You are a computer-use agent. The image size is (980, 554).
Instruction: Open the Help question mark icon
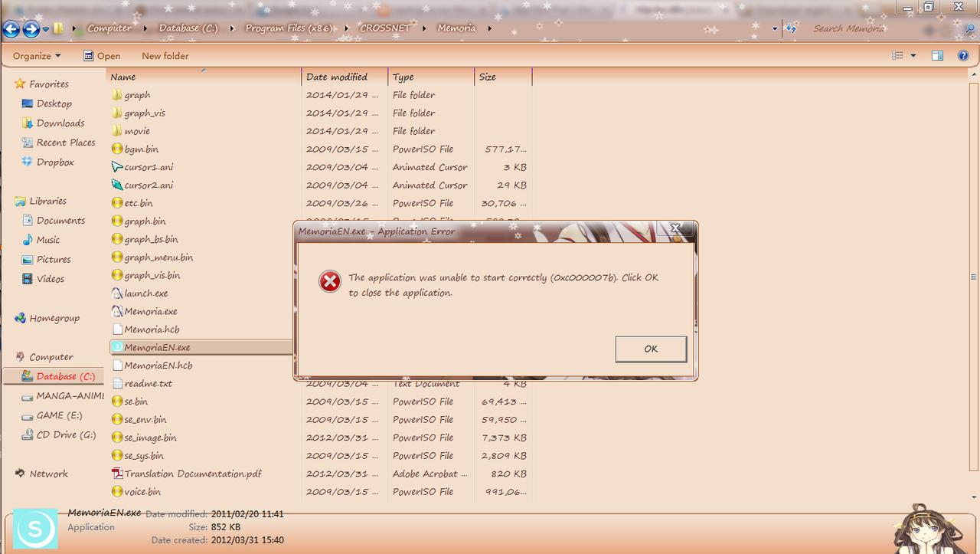point(964,56)
